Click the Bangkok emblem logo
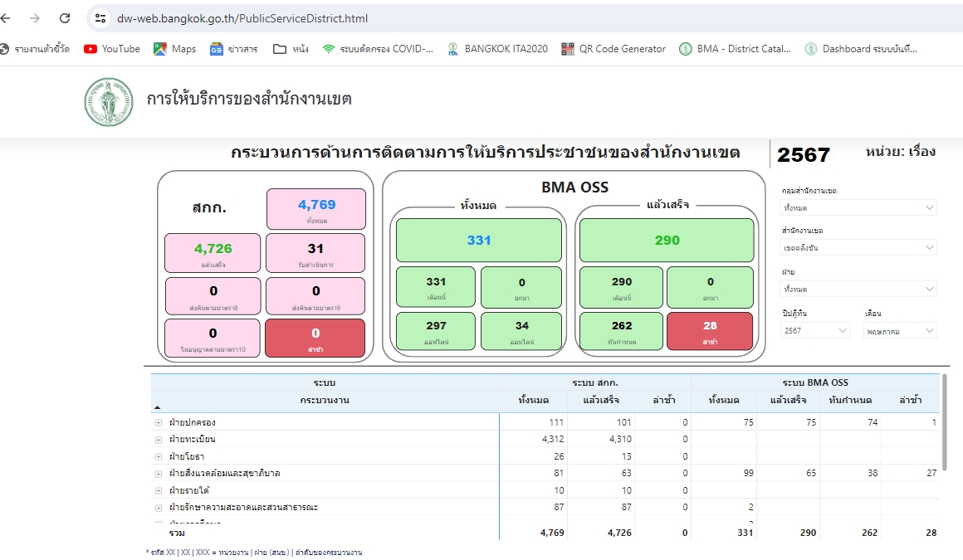The width and height of the screenshot is (963, 560). tap(108, 103)
